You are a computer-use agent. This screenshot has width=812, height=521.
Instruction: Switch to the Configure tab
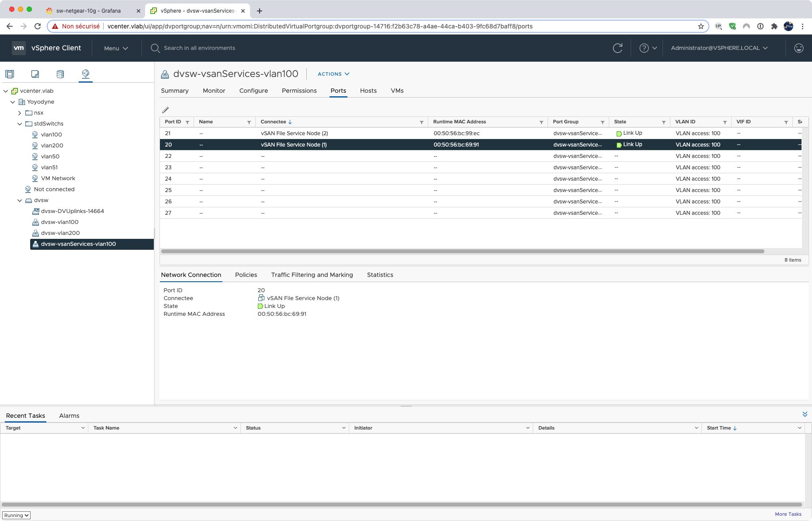point(253,91)
